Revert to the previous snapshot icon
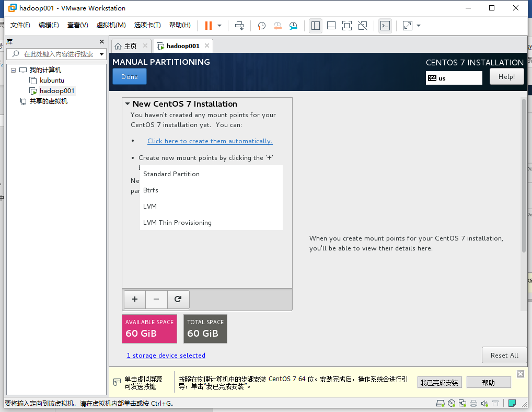This screenshot has height=412, width=532. [277, 26]
